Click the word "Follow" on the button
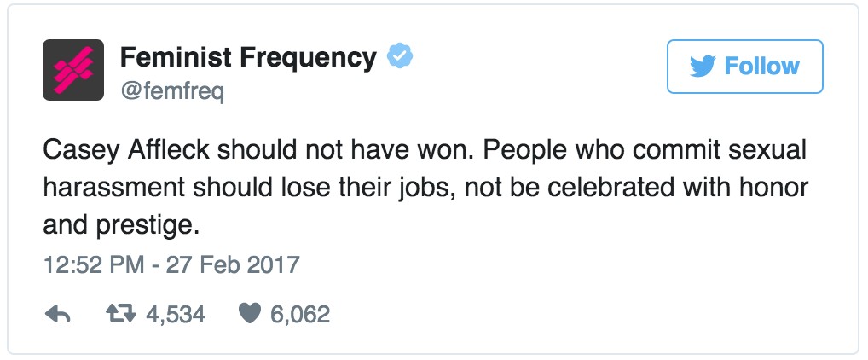 tap(761, 67)
